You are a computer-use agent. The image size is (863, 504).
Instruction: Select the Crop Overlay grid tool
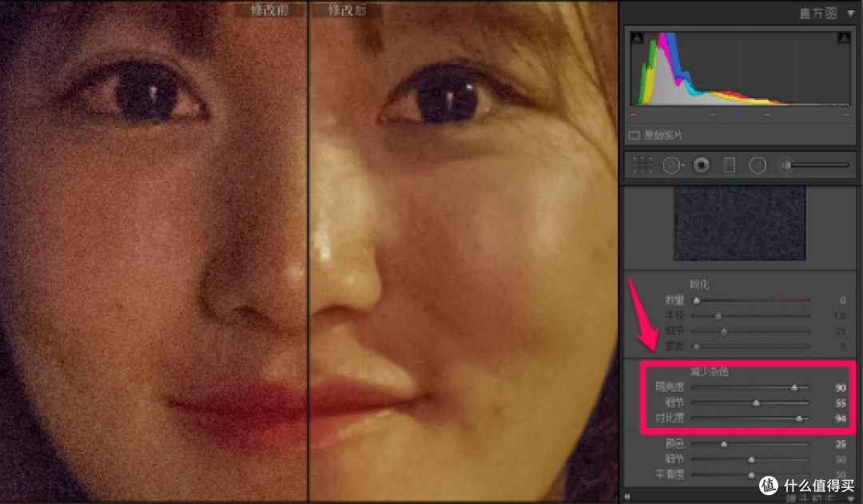[642, 165]
